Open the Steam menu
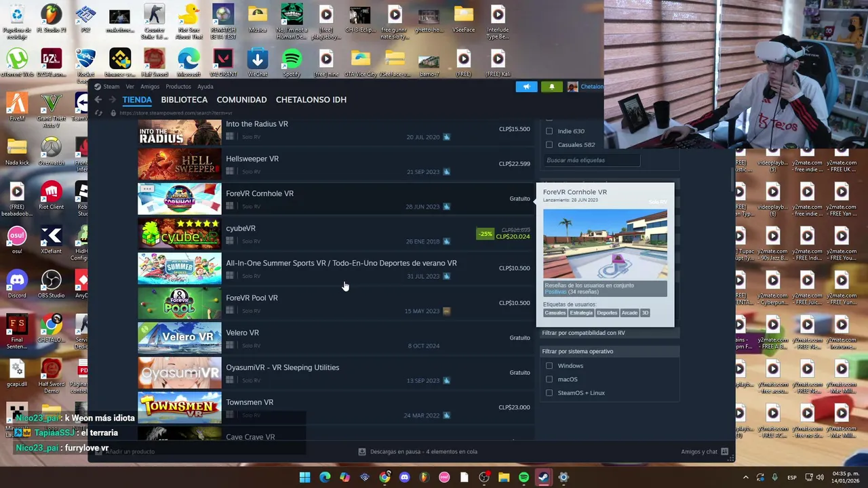This screenshot has width=868, height=488. (x=111, y=87)
